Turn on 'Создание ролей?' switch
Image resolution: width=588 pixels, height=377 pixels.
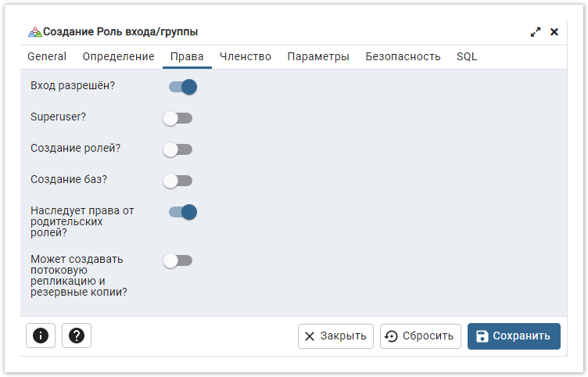[x=177, y=149]
